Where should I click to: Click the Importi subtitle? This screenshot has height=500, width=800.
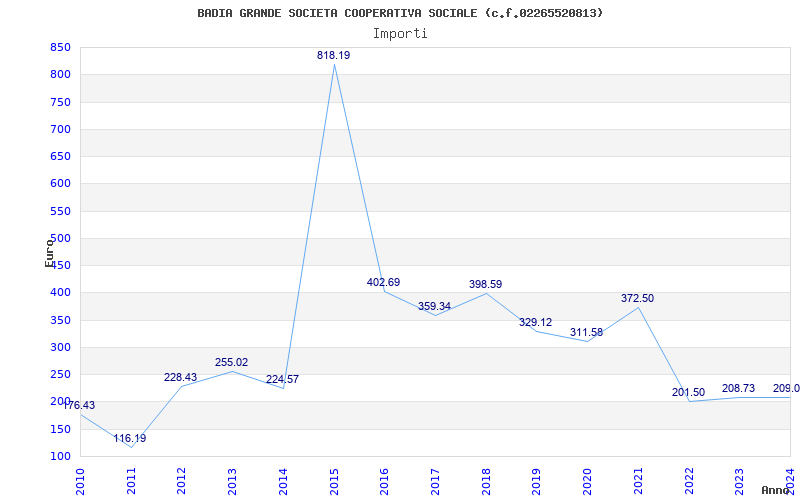(400, 33)
